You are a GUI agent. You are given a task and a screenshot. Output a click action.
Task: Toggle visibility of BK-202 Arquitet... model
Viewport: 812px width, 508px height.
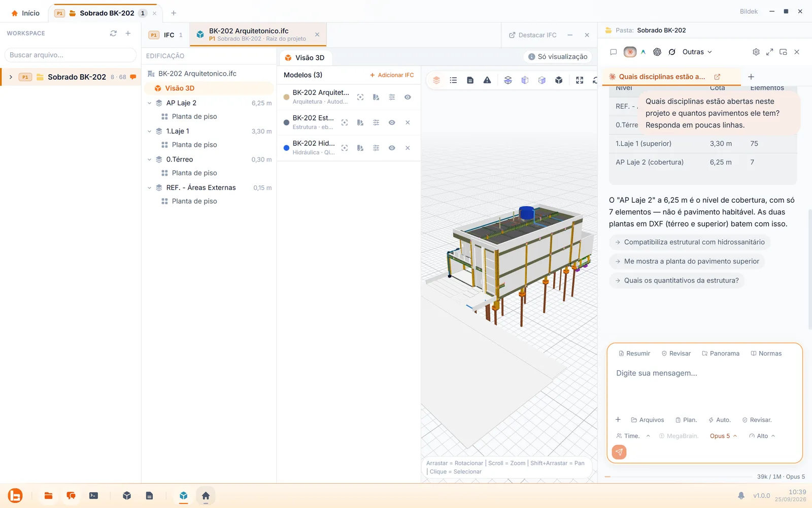[x=408, y=97]
